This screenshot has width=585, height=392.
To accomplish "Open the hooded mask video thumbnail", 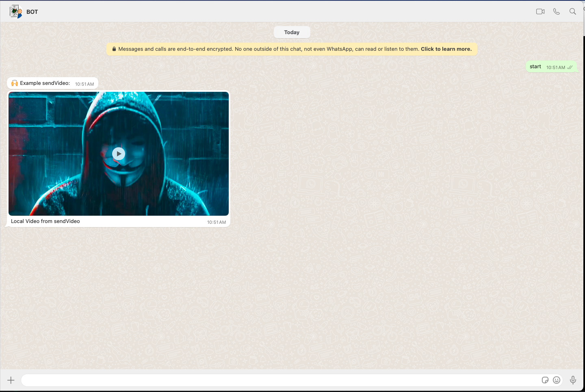I will [119, 154].
